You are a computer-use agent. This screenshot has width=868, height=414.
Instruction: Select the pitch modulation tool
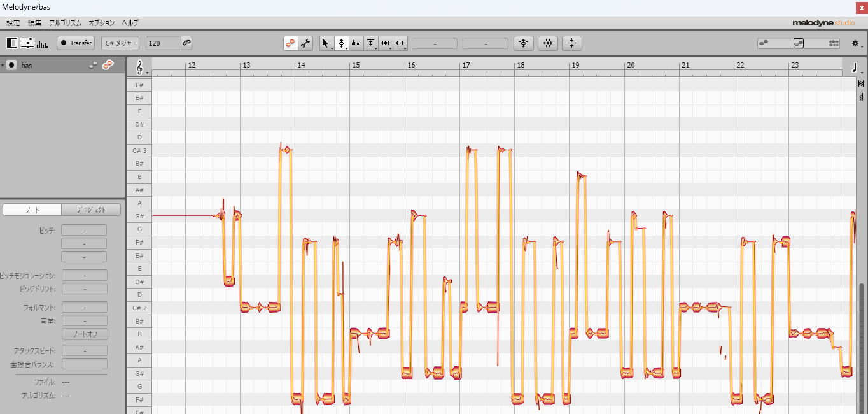click(x=356, y=43)
